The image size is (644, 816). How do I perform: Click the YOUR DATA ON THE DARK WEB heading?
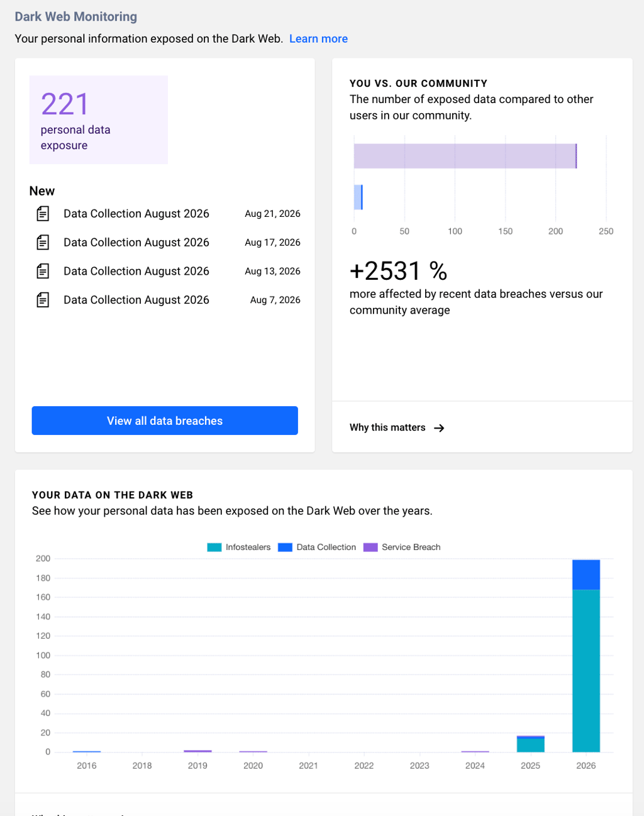pyautogui.click(x=113, y=495)
